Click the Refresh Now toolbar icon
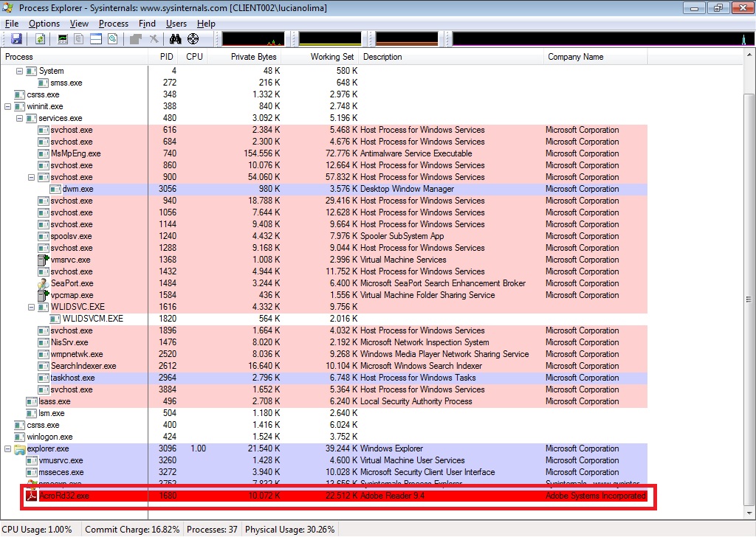 40,39
